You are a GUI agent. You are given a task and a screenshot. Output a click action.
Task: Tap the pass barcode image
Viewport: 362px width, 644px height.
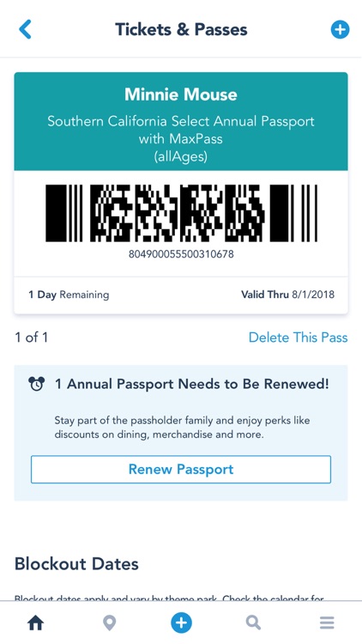(x=181, y=213)
